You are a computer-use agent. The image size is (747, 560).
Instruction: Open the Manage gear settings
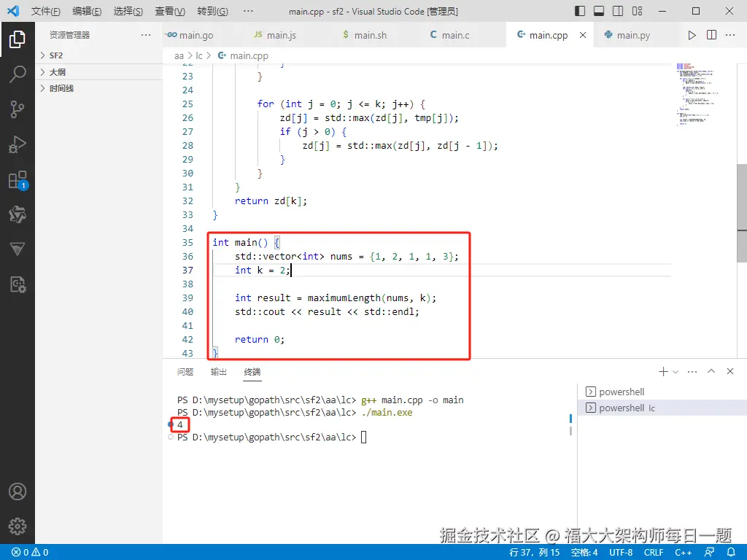18,526
